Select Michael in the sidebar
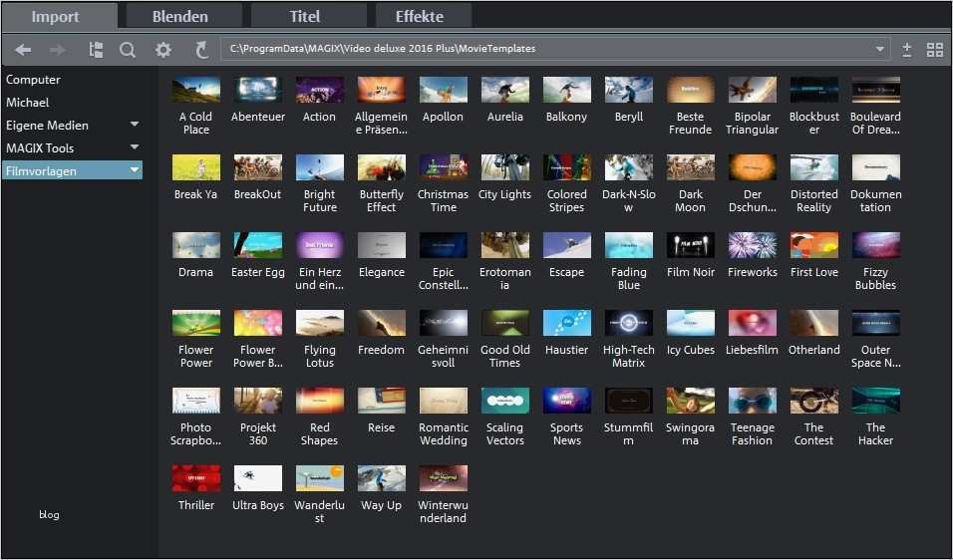Viewport: 953px width, 560px height. pos(27,102)
